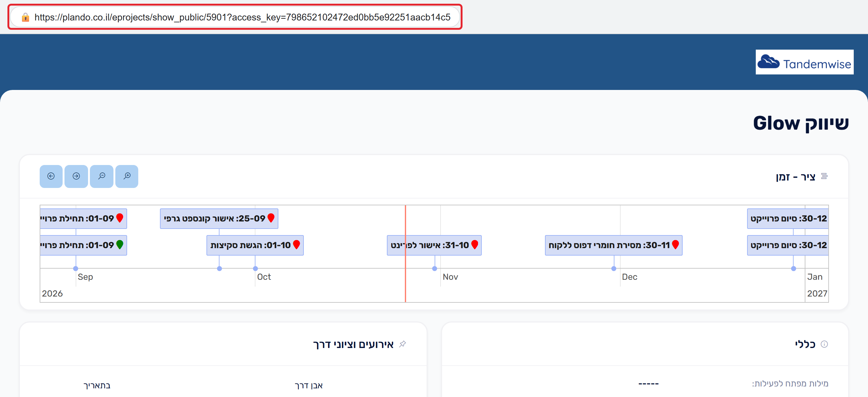Click the Sep label on the time axis

coord(85,277)
